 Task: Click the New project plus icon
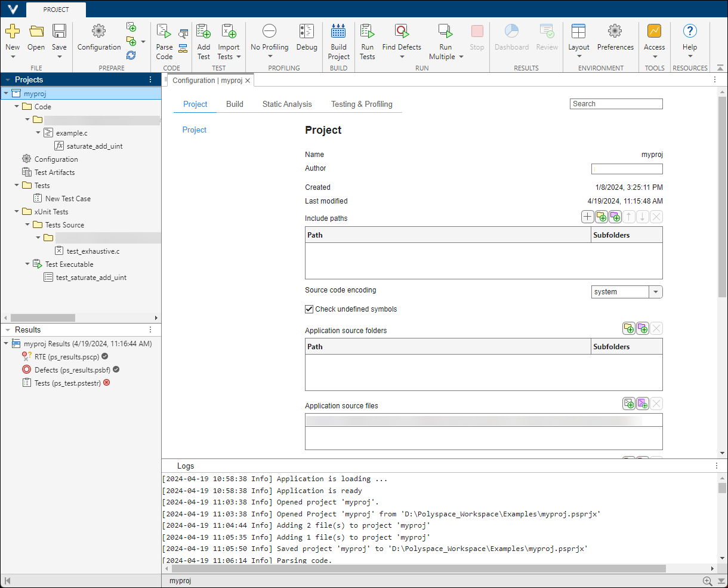tap(13, 31)
